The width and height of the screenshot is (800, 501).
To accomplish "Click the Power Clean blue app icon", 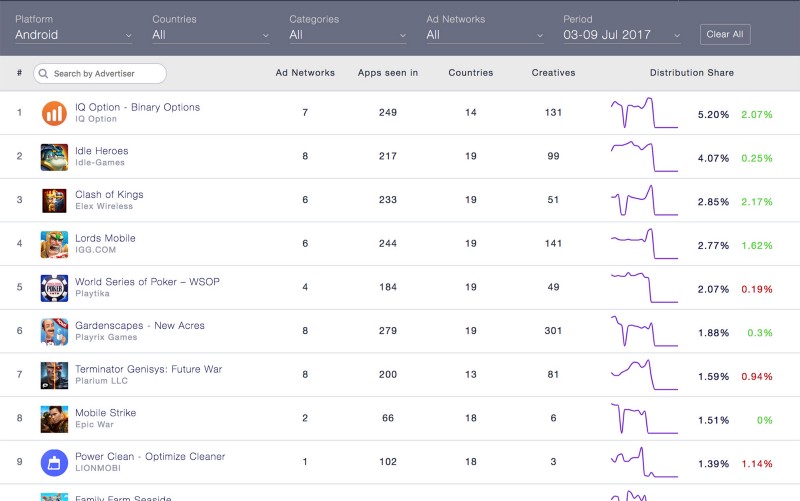I will [54, 462].
